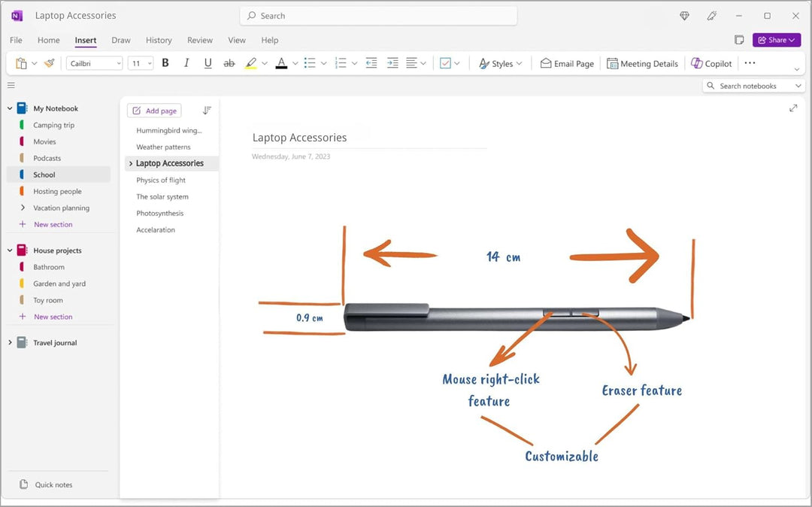Open Copilot from the ribbon
The image size is (812, 507).
point(711,64)
